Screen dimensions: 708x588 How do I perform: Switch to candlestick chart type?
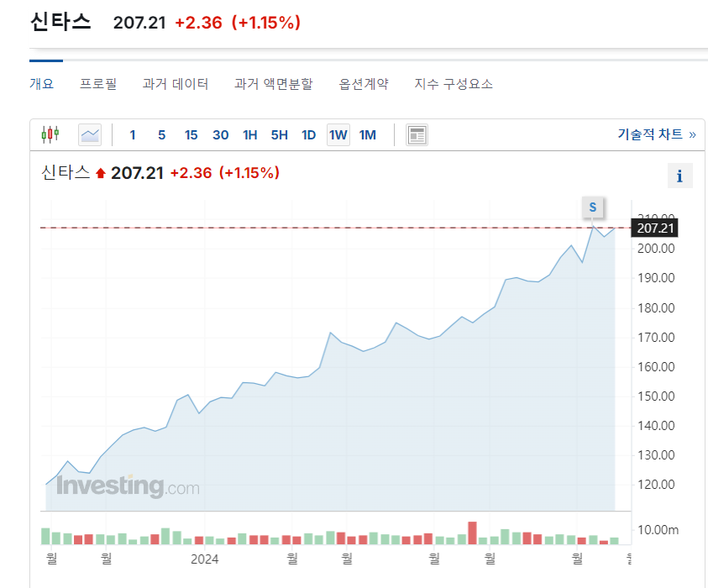(50, 134)
